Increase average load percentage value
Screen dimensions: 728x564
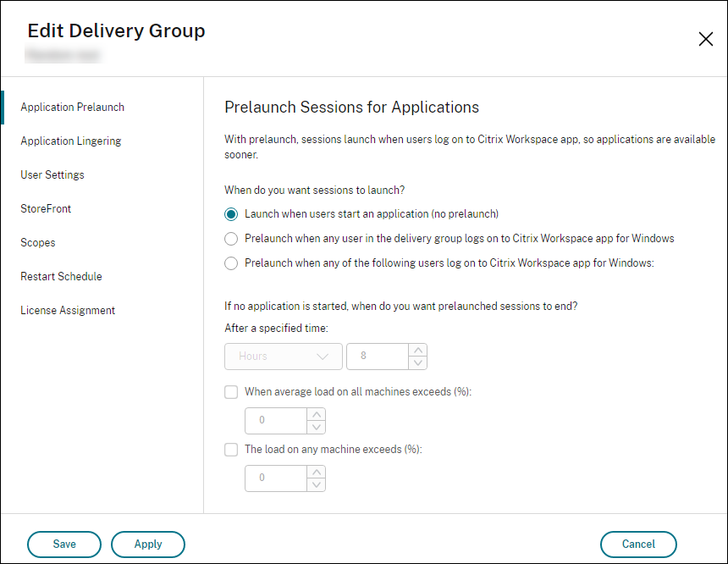[x=317, y=414]
